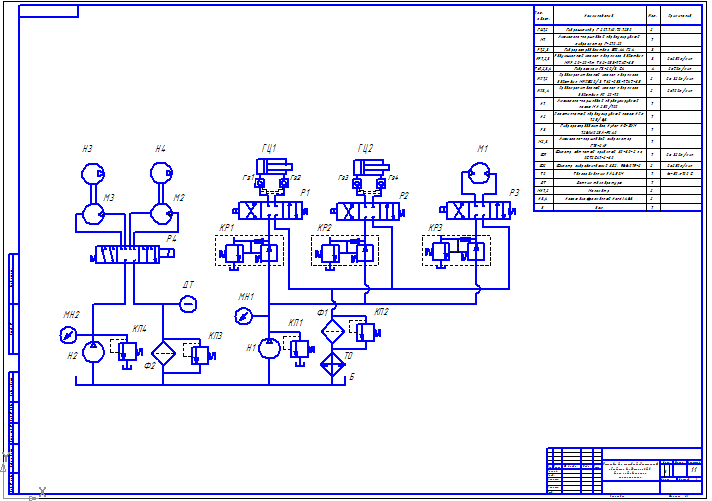Pick the relief valve symbol КП3
The image size is (712, 501).
point(199,355)
